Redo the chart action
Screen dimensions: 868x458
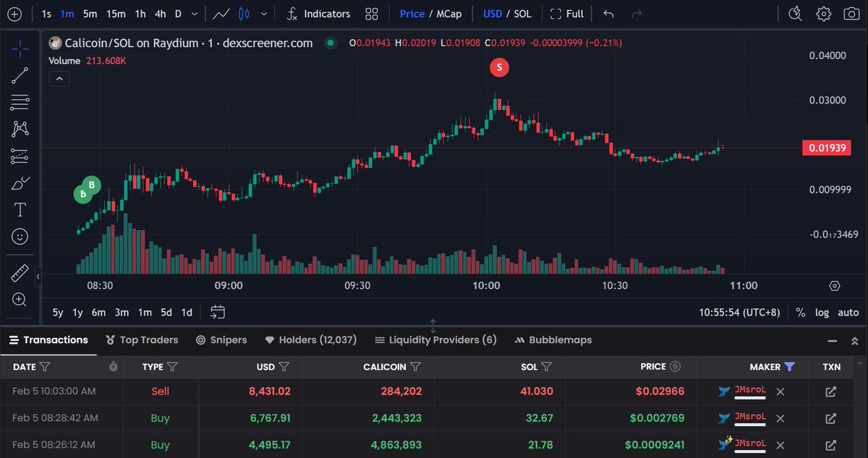(x=637, y=14)
